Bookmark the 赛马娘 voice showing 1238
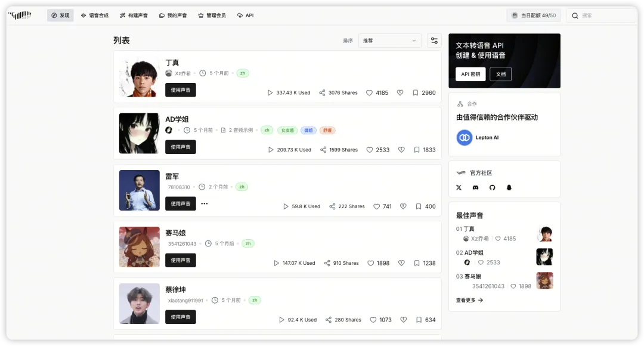The width and height of the screenshot is (644, 346). (x=416, y=263)
